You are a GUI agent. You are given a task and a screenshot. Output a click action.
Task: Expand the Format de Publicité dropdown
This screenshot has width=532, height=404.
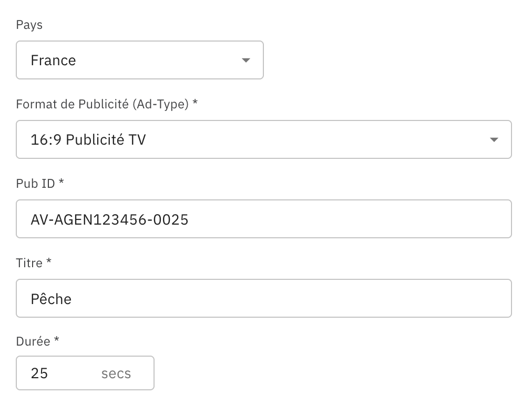tap(263, 139)
